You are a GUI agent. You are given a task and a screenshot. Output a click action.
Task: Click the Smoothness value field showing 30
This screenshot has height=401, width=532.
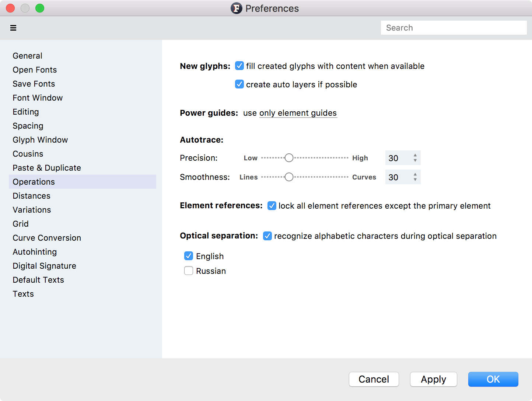pyautogui.click(x=398, y=177)
